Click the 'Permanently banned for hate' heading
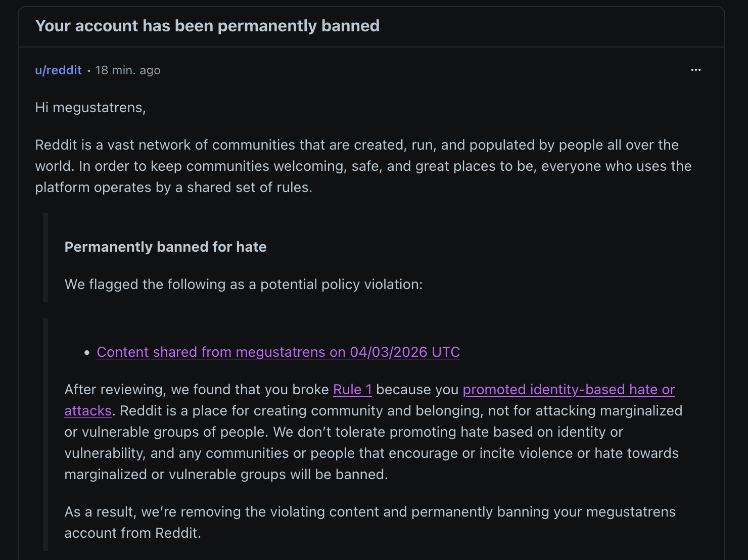Viewport: 748px width, 560px height. click(x=165, y=247)
